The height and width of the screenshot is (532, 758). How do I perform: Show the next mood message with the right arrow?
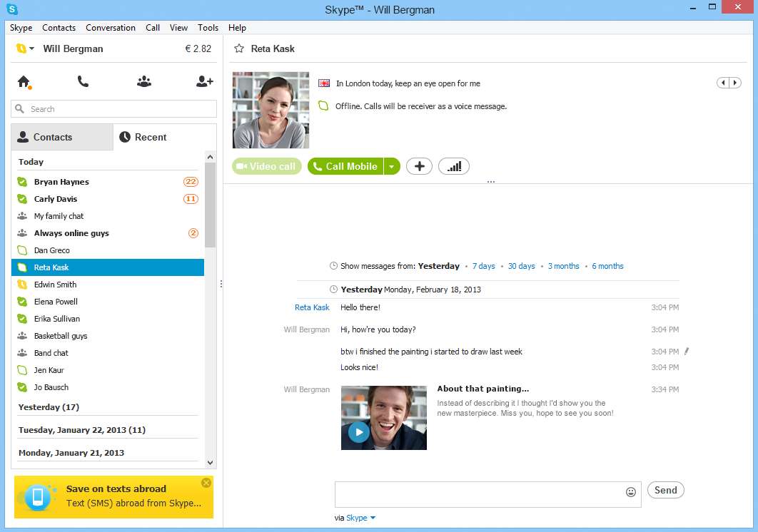tap(735, 83)
